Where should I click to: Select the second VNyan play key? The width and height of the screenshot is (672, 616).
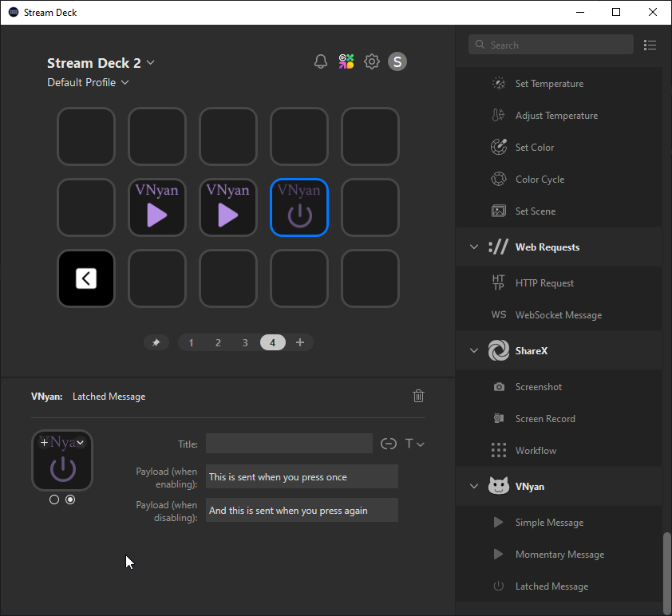coord(228,207)
